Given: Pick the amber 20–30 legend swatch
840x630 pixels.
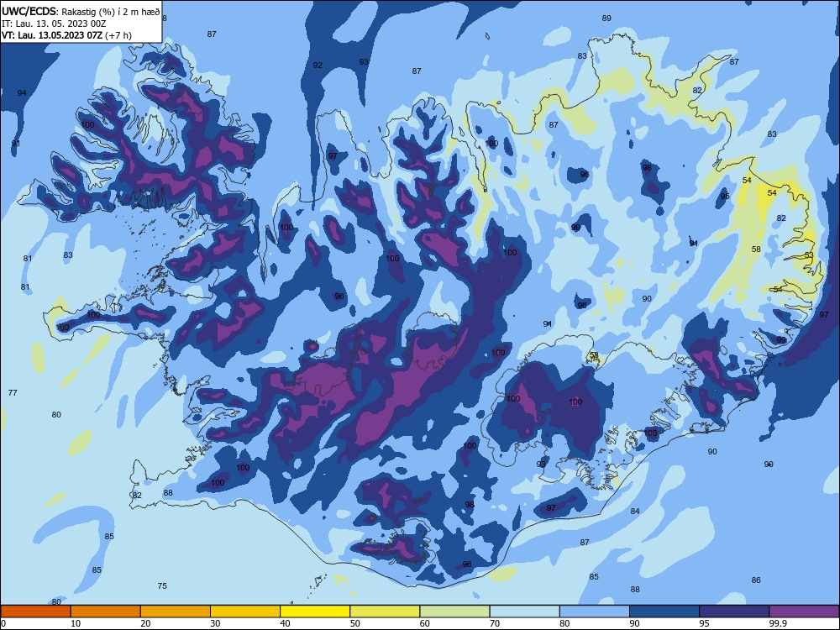Looking at the screenshot, I should pos(176,612).
